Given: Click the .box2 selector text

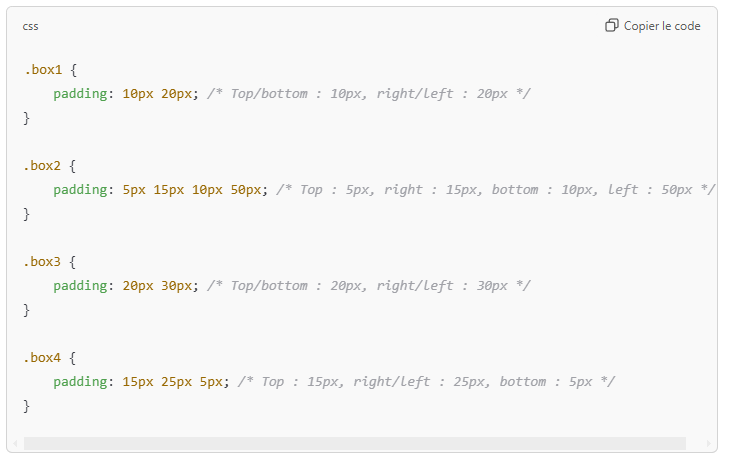Looking at the screenshot, I should [x=43, y=166].
